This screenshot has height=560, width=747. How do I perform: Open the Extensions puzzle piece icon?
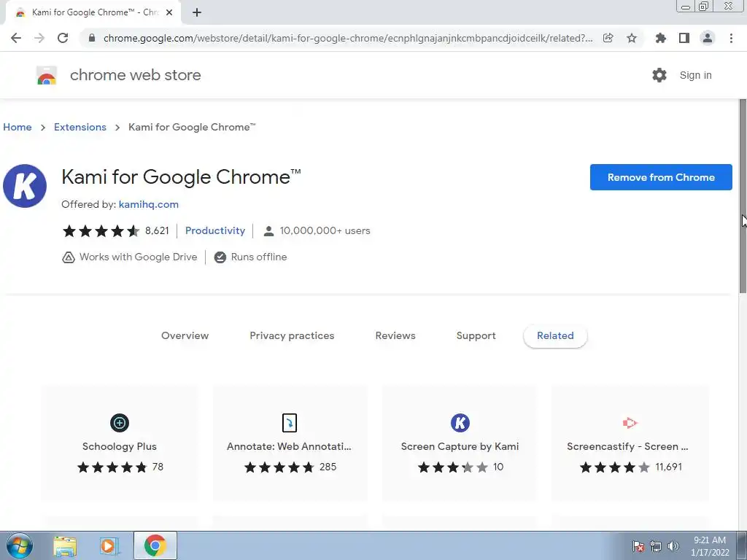(660, 38)
